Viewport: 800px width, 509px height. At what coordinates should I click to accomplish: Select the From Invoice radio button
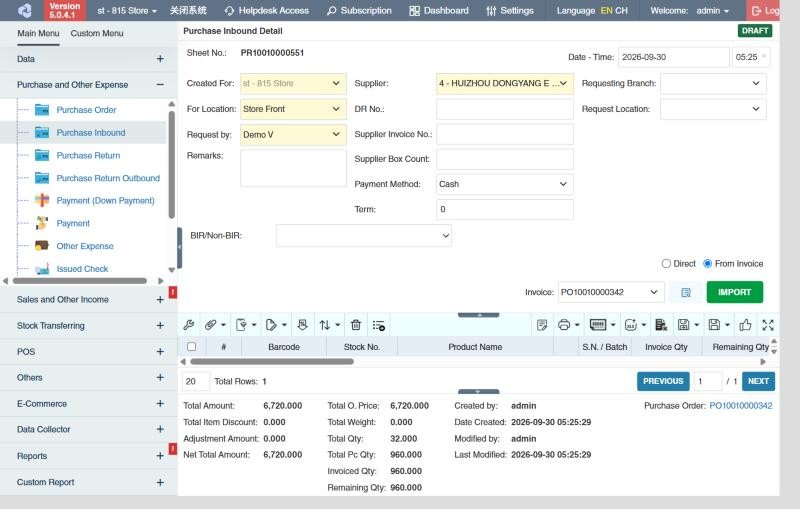pos(707,264)
